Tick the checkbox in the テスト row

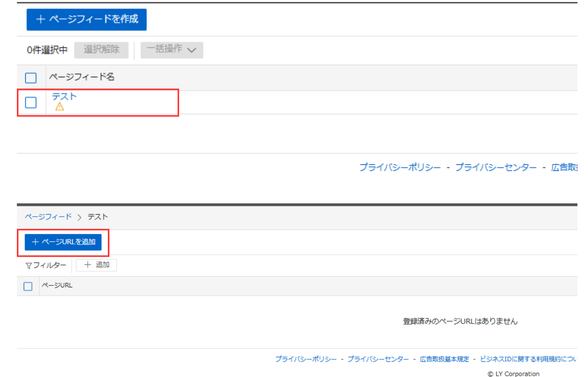(x=31, y=102)
